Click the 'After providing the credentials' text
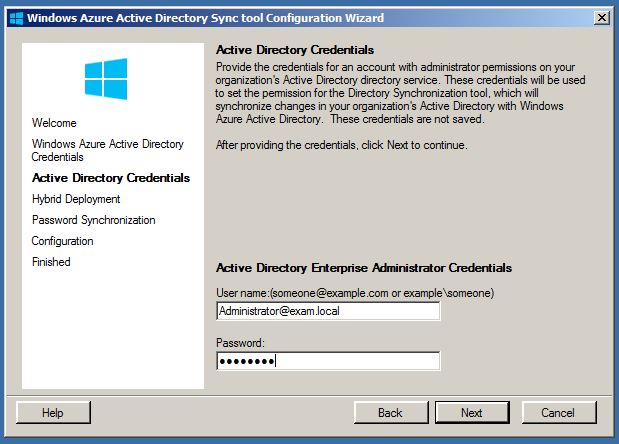This screenshot has width=619, height=444. [341, 145]
